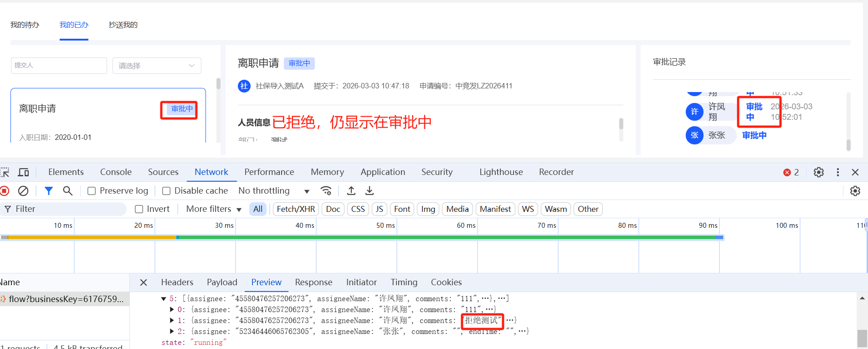Filter requests by Img type
868x349 pixels.
(428, 209)
